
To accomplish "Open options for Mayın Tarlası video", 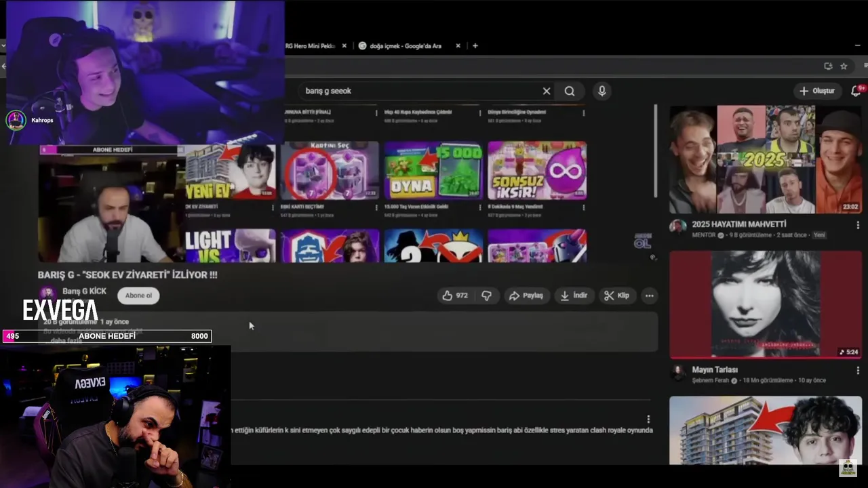I will (858, 371).
